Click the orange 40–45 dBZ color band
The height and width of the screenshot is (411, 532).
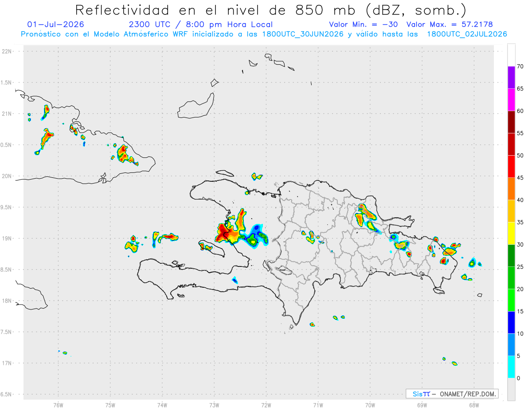511,189
